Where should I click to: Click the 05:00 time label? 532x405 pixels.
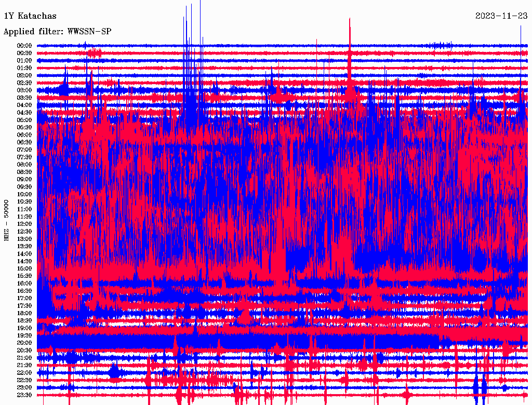pyautogui.click(x=24, y=120)
